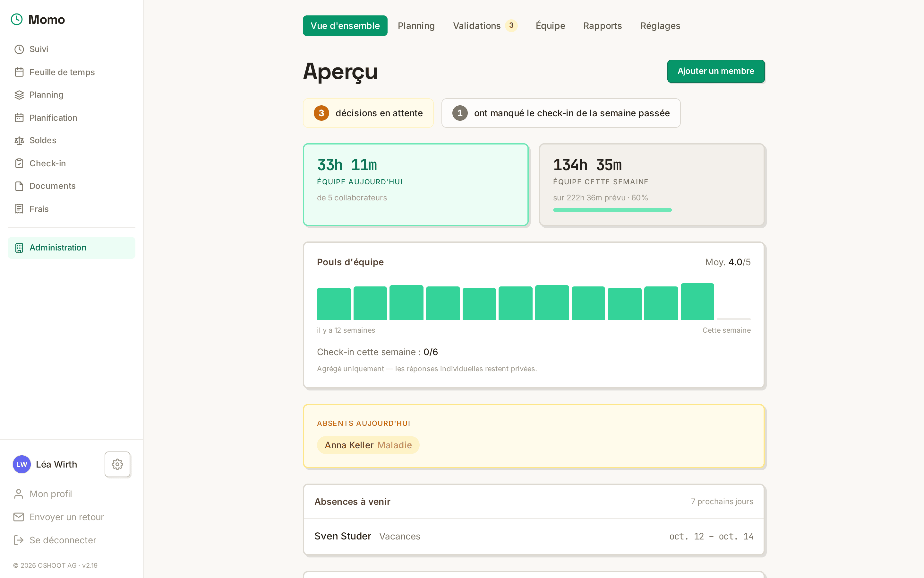924x578 pixels.
Task: Open Planification in the sidebar
Action: [72, 118]
